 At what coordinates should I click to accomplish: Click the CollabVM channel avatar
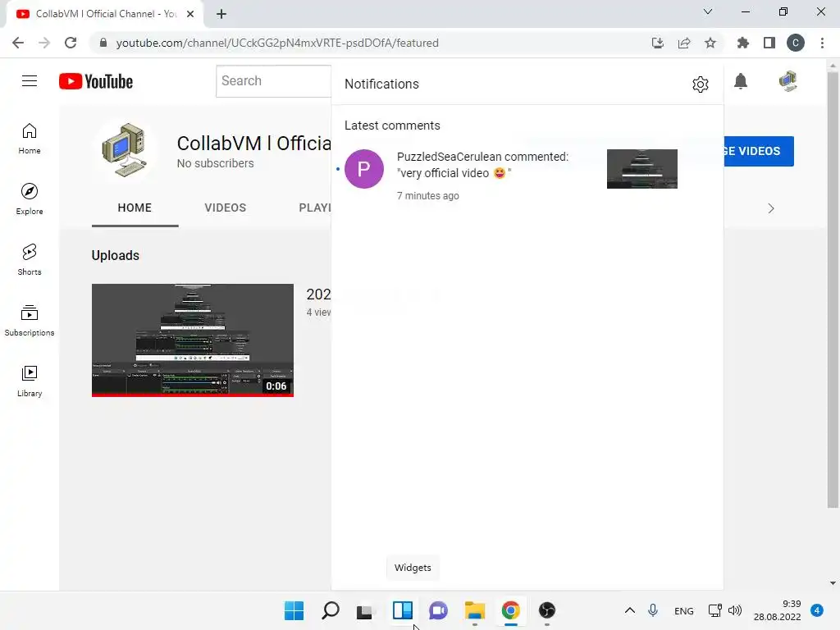126,150
